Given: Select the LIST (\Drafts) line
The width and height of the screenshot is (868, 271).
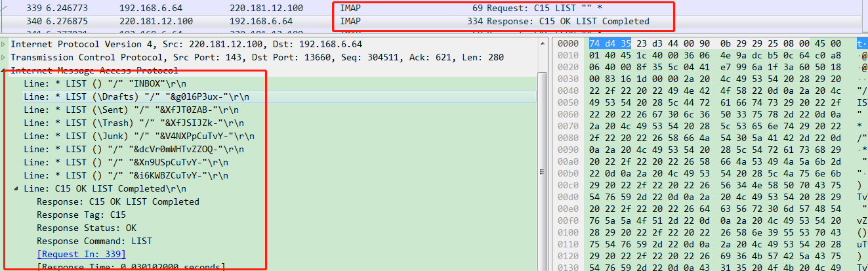Looking at the screenshot, I should 269,96.
